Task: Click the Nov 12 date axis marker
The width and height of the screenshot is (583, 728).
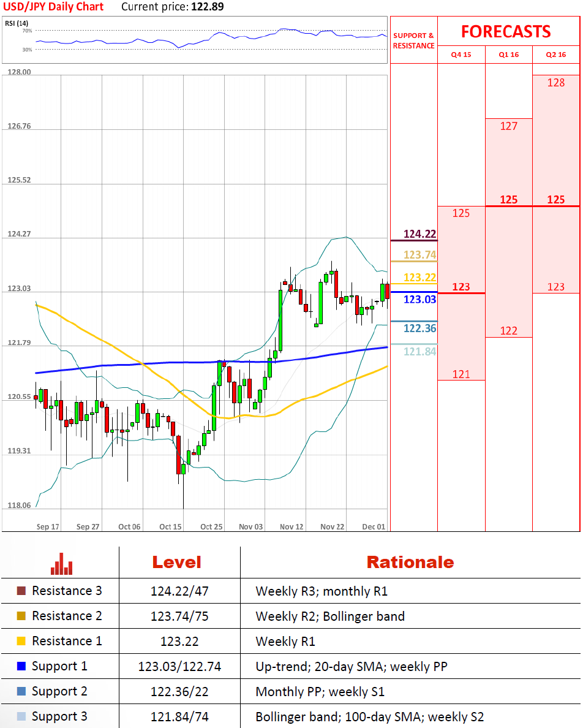Action: click(x=291, y=527)
